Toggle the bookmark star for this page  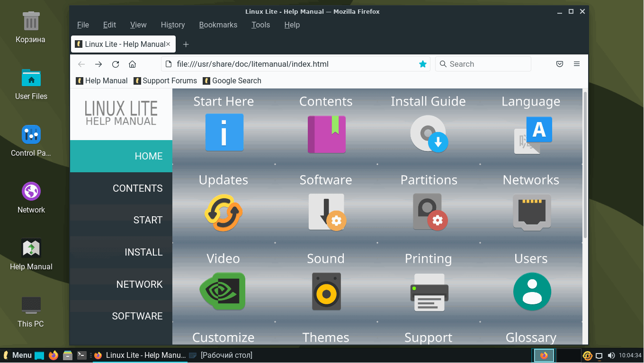pos(423,64)
